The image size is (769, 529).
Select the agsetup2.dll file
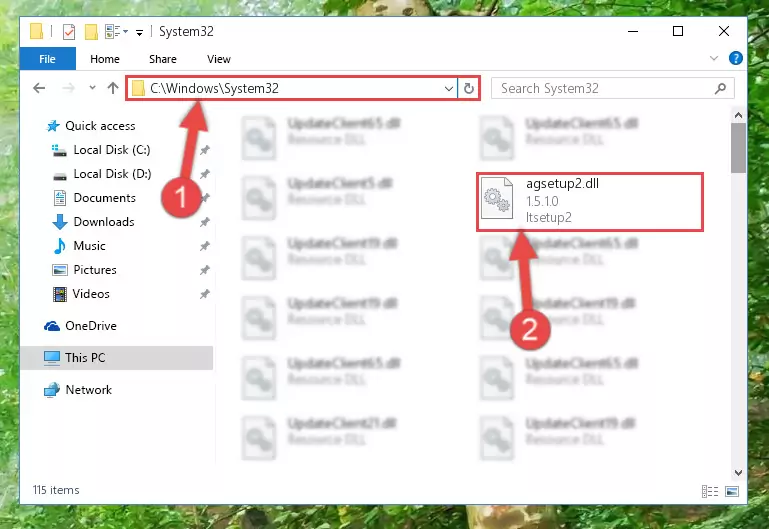pyautogui.click(x=590, y=202)
